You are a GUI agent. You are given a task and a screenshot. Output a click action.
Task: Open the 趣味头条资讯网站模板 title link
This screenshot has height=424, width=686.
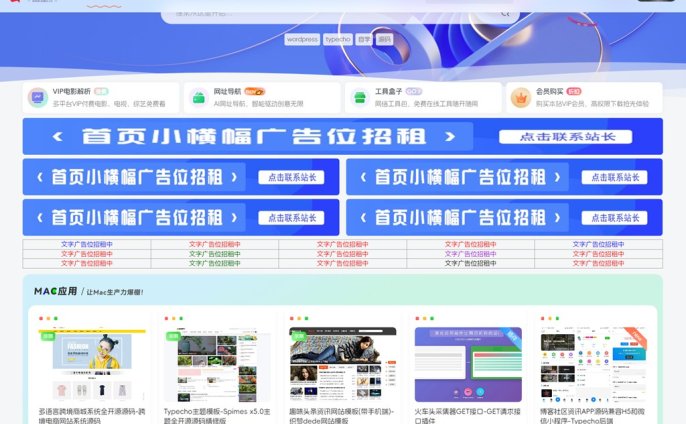[x=342, y=416]
